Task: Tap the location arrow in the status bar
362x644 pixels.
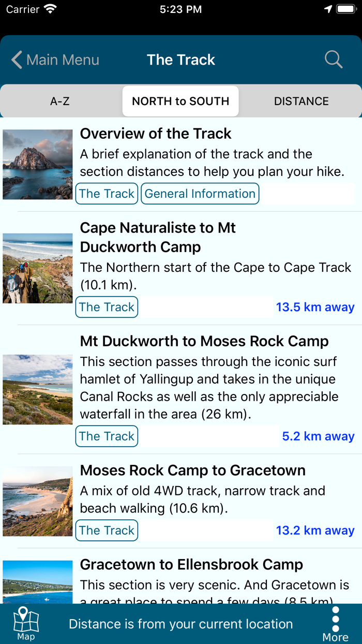Action: (329, 8)
